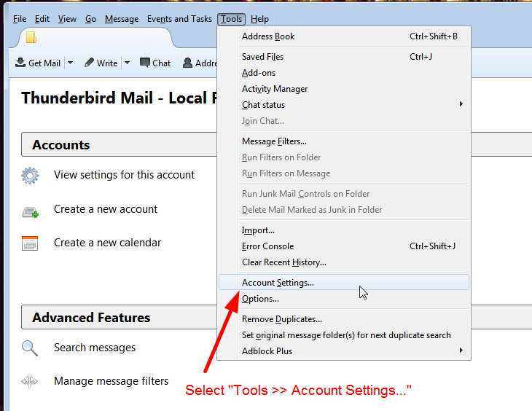The height and width of the screenshot is (411, 532).
Task: Click the new calendar icon
Action: [x=30, y=243]
